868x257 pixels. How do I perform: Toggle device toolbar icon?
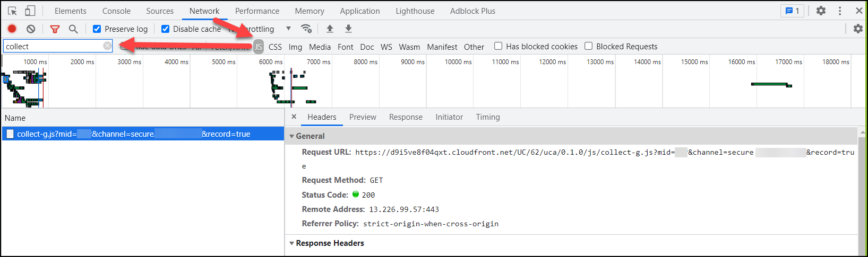click(x=30, y=11)
